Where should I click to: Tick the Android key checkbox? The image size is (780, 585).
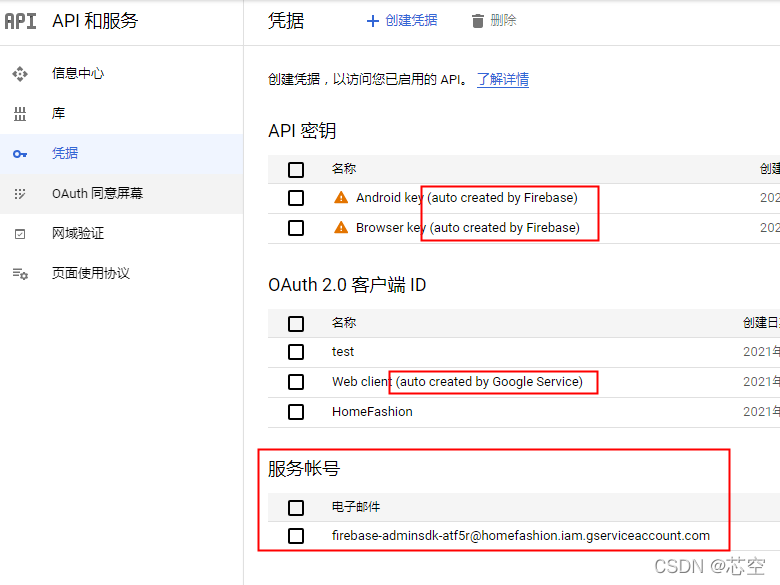click(296, 198)
